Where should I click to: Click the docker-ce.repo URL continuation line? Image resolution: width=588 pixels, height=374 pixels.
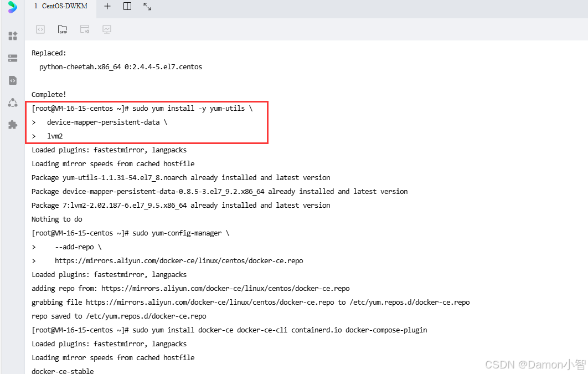pos(168,261)
